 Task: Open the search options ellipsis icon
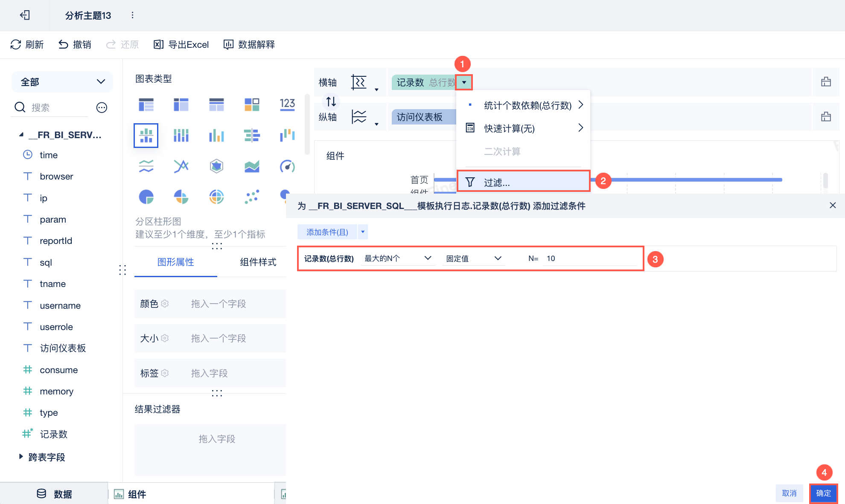tap(102, 107)
